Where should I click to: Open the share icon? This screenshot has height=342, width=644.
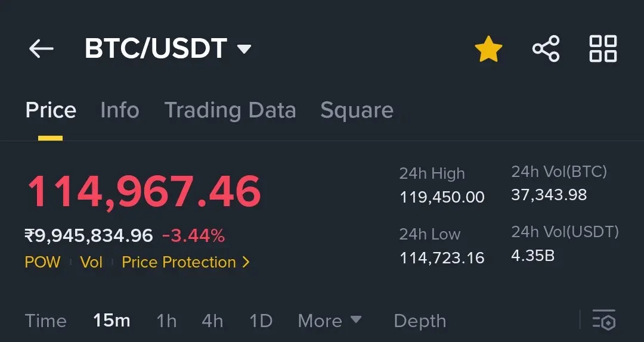(x=546, y=48)
